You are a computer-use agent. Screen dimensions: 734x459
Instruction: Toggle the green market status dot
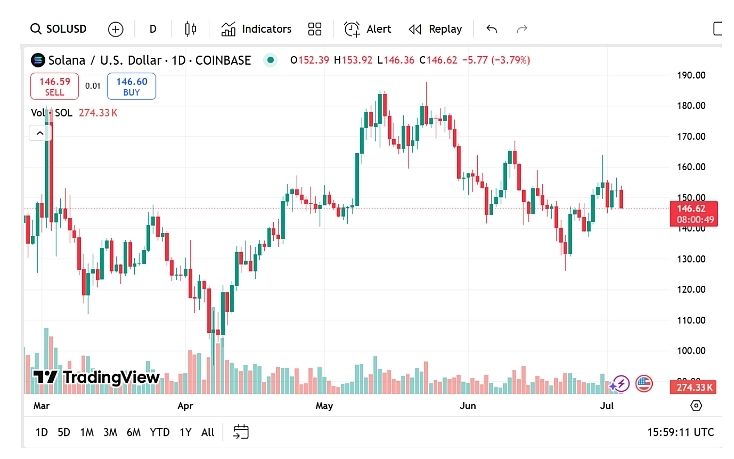pyautogui.click(x=270, y=60)
